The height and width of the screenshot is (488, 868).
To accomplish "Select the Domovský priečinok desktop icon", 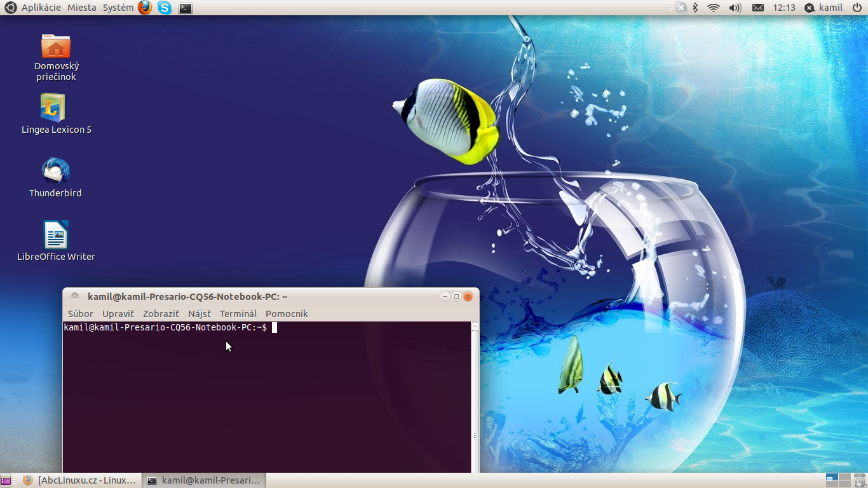I will click(x=56, y=58).
